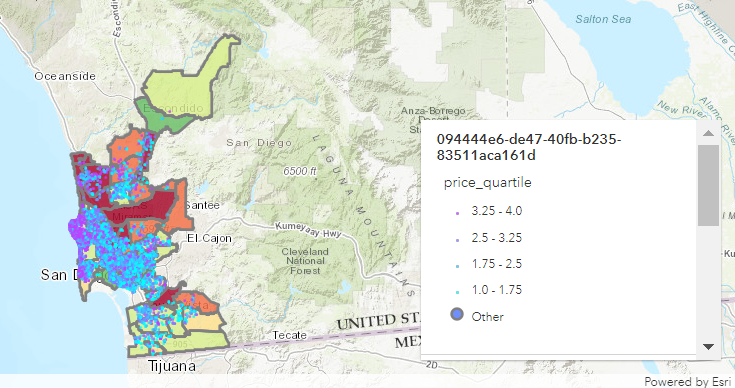This screenshot has height=388, width=735.
Task: Click the price_quartile legend heading
Action: 488,182
